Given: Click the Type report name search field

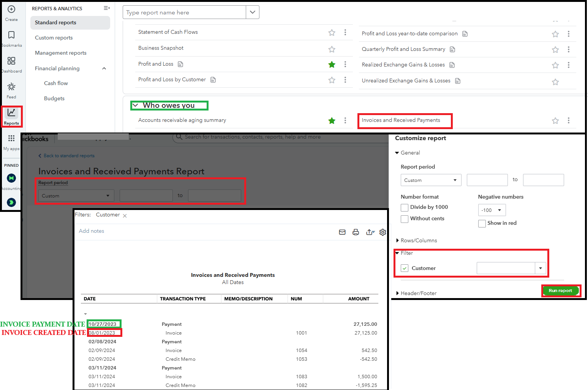Looking at the screenshot, I should click(185, 12).
